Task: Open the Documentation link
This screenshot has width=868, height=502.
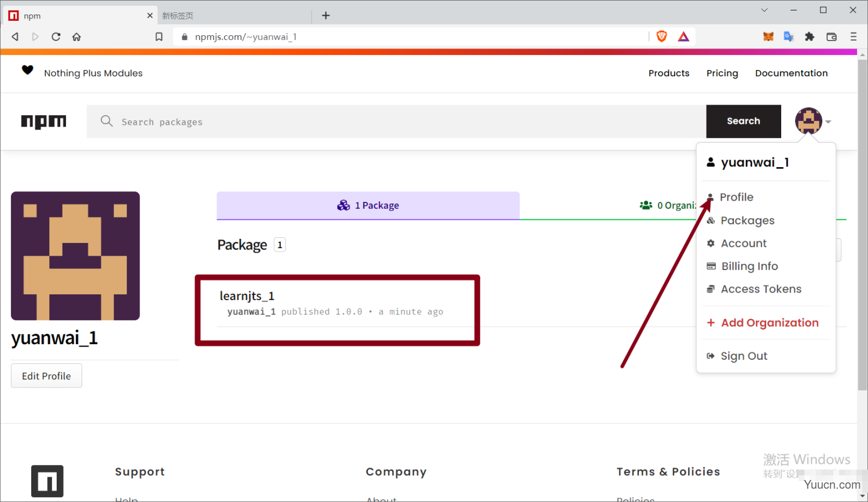Action: [791, 73]
